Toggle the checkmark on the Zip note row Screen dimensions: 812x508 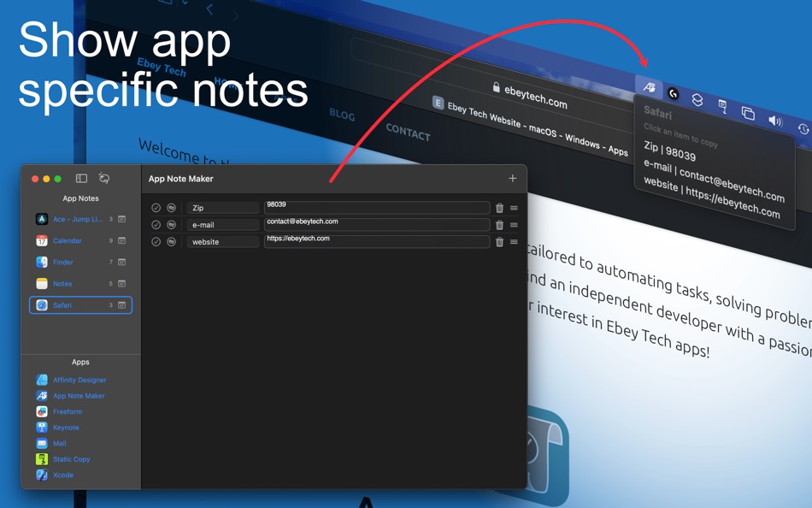coord(156,206)
